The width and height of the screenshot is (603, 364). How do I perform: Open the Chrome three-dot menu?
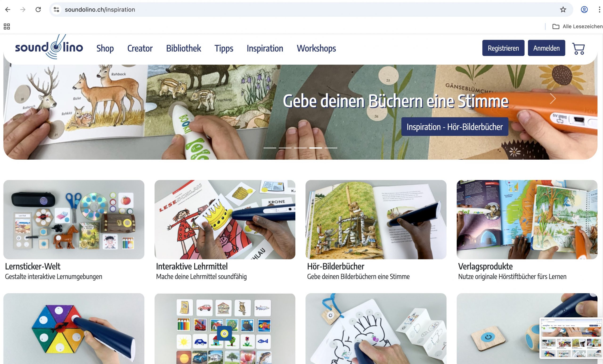click(x=599, y=10)
